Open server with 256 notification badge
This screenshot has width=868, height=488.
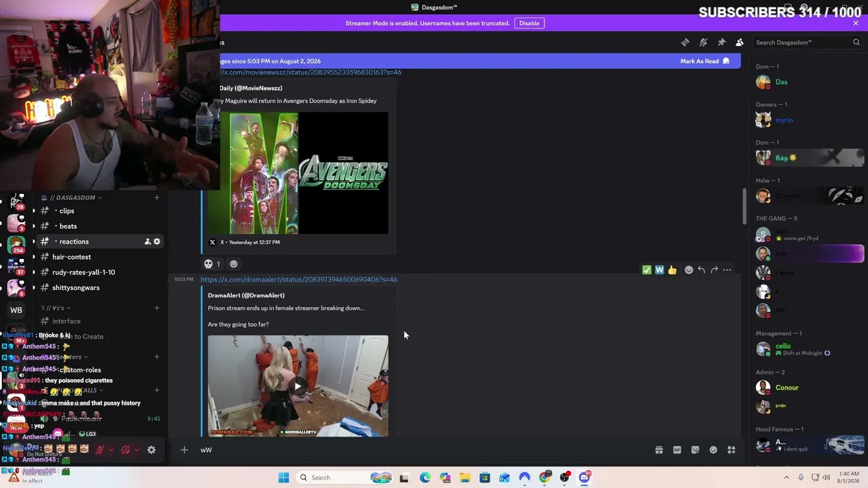click(x=16, y=245)
